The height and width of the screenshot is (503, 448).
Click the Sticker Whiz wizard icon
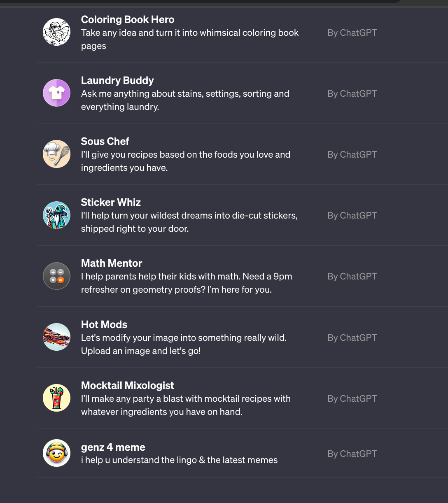click(x=57, y=215)
